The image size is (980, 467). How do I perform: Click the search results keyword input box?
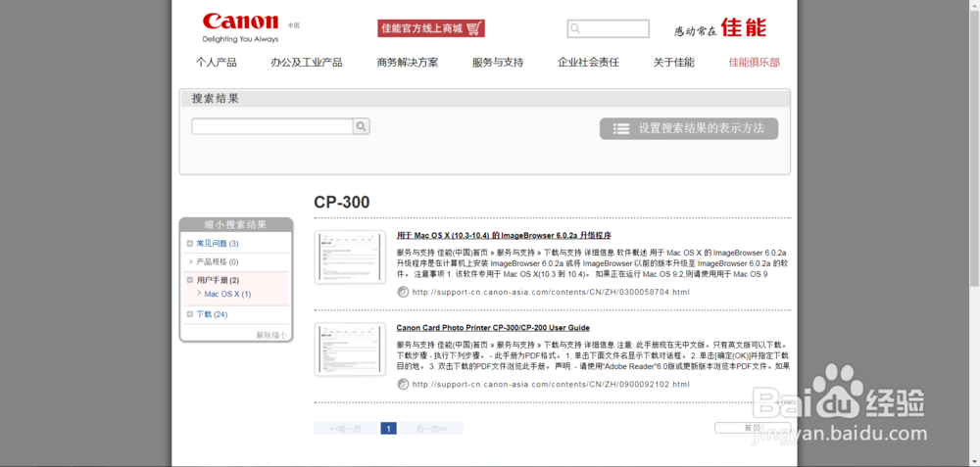click(x=272, y=126)
